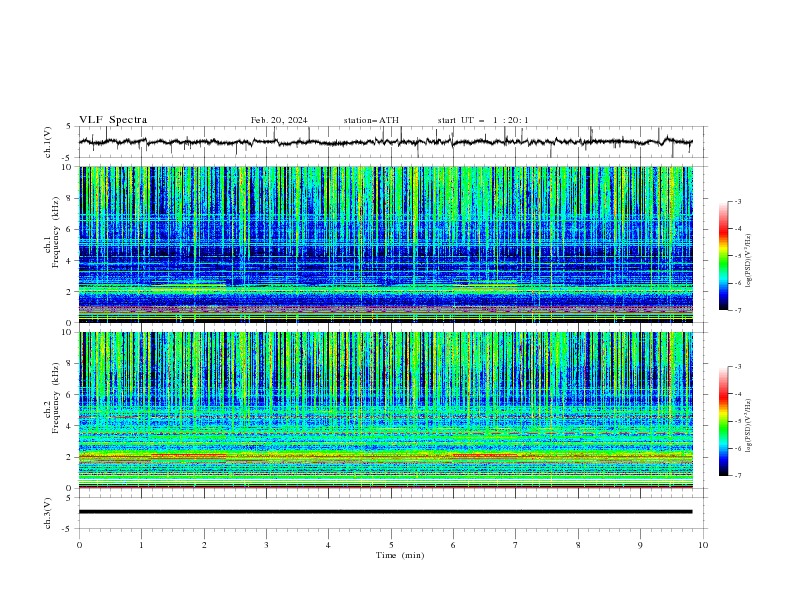Image resolution: width=792 pixels, height=612 pixels.
Task: Click time axis tick label '1'
Action: click(141, 545)
